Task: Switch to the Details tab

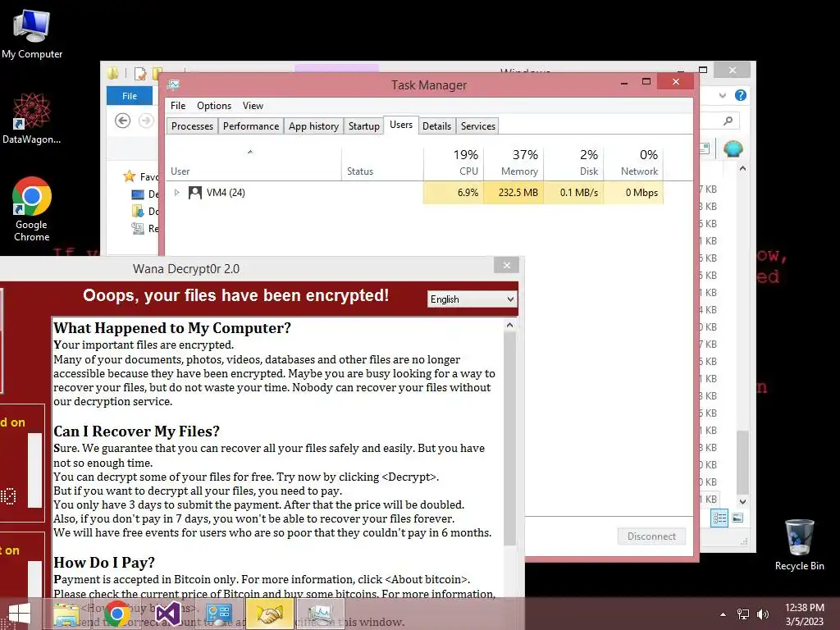Action: [x=436, y=126]
